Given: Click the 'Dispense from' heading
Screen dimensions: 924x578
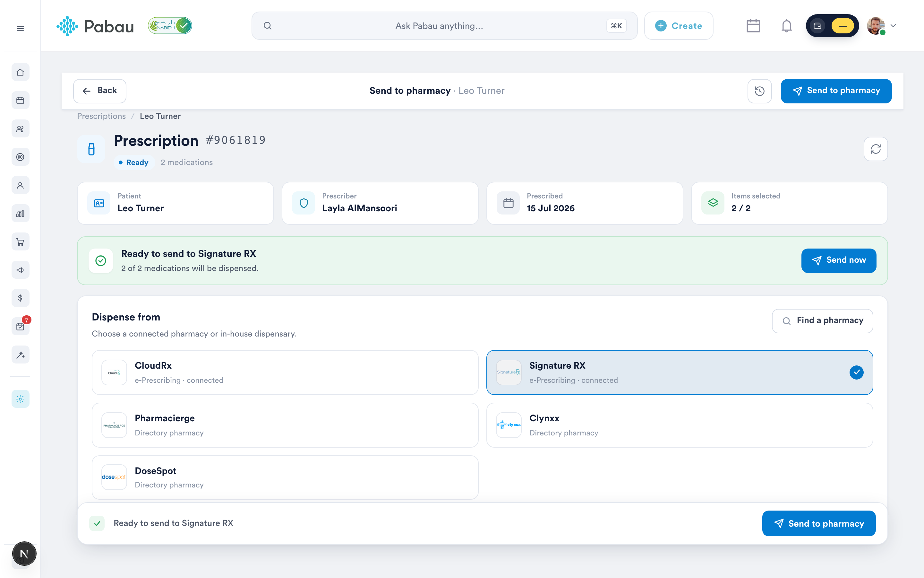Looking at the screenshot, I should pos(126,317).
